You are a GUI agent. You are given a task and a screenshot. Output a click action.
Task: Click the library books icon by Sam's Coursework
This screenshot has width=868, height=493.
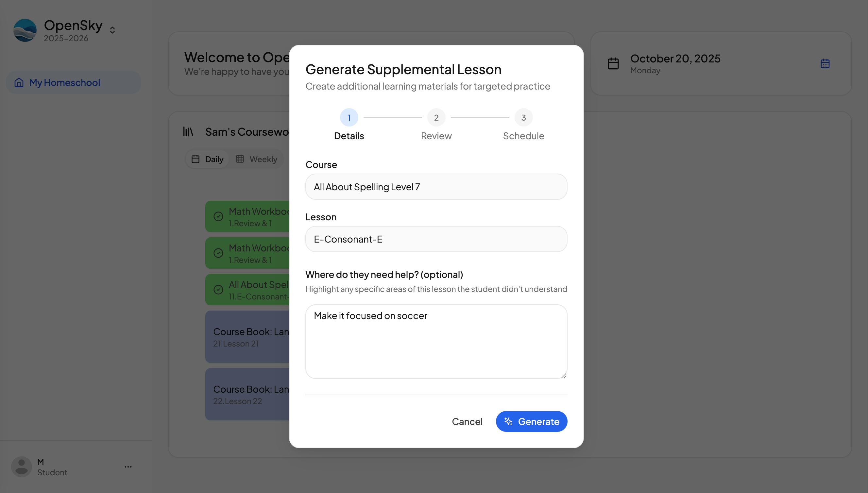tap(188, 132)
